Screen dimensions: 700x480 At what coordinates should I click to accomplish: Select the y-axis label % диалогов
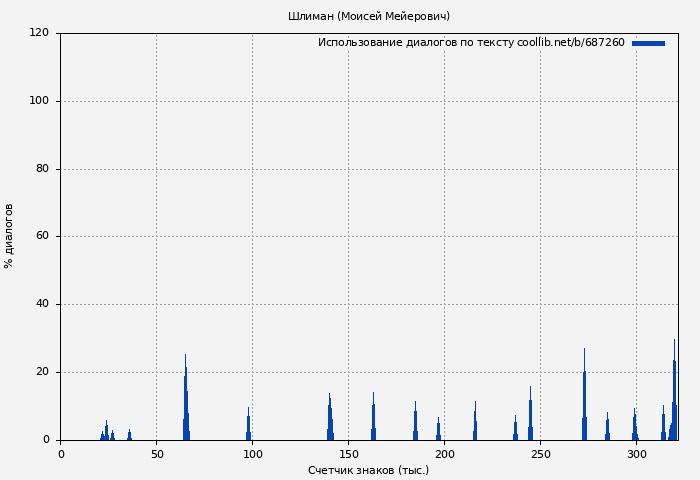[9, 236]
